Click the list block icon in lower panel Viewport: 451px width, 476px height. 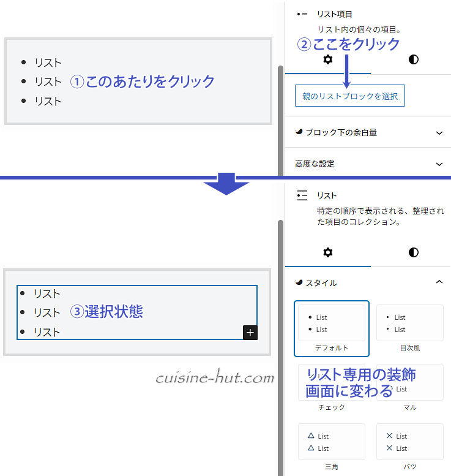point(302,195)
